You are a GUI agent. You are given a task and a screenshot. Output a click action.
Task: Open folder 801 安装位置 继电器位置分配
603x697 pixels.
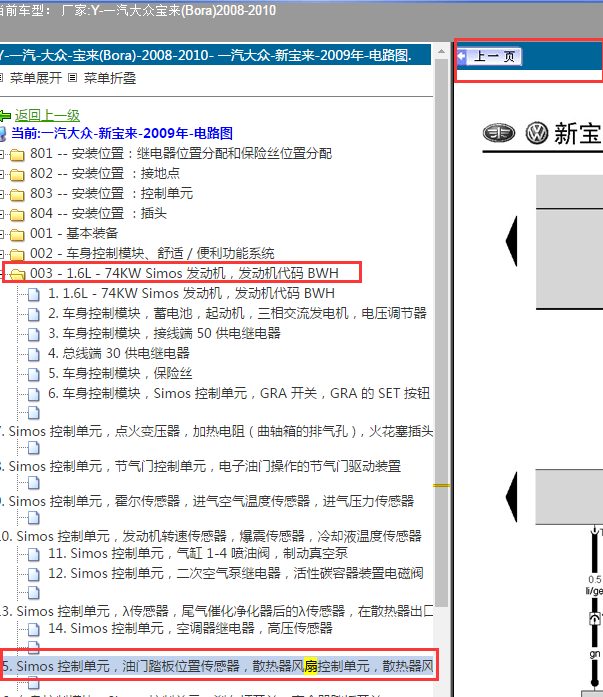(181, 153)
